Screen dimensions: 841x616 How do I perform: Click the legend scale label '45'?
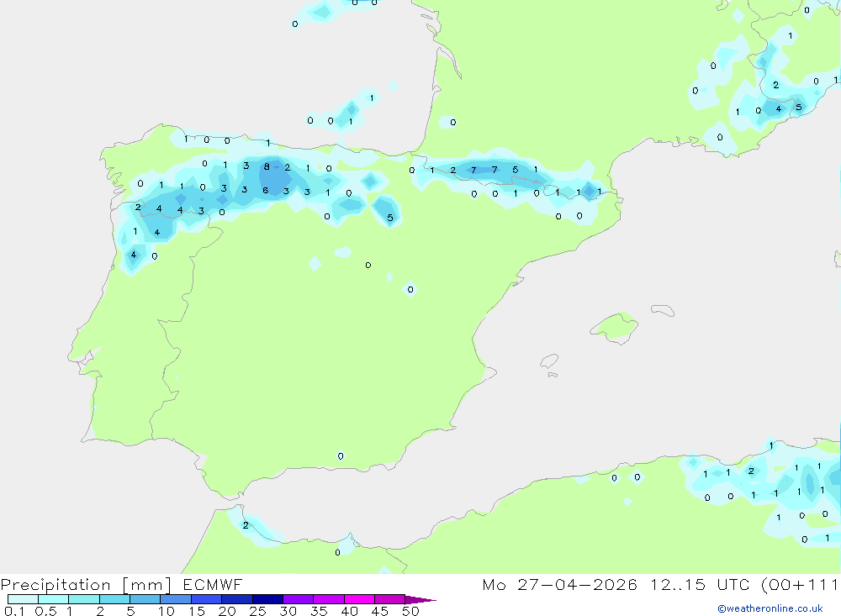(380, 611)
